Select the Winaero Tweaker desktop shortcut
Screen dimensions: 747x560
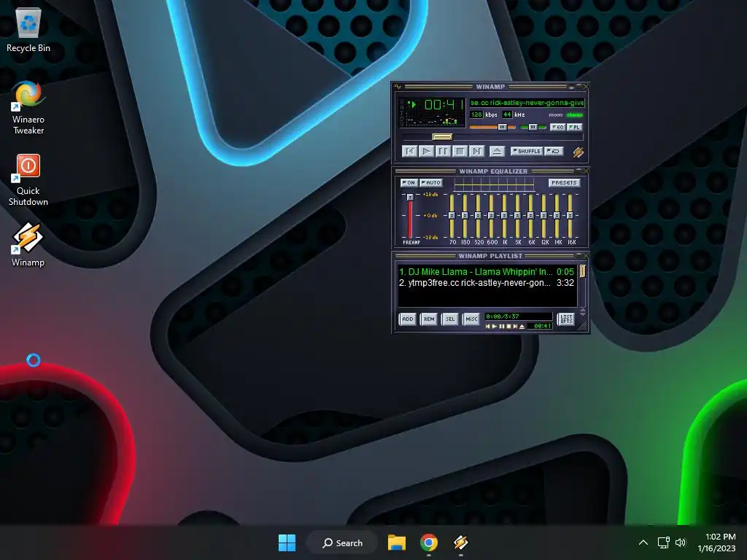(x=28, y=108)
